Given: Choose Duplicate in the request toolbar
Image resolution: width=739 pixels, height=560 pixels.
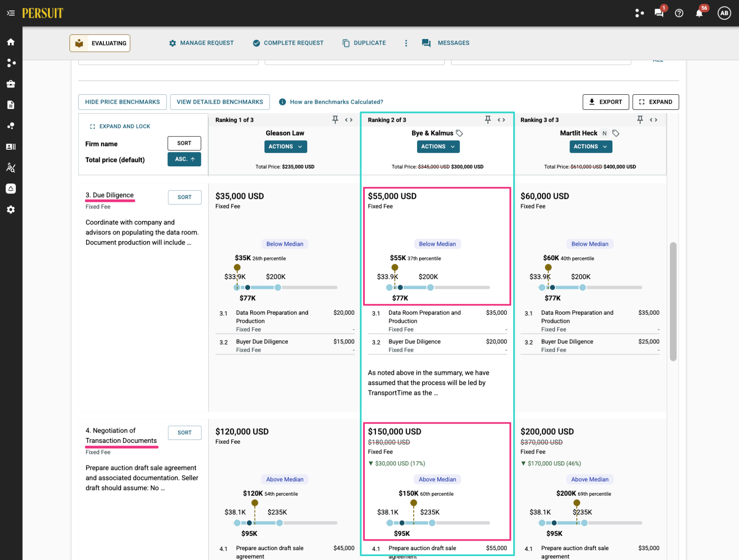Looking at the screenshot, I should [x=364, y=43].
